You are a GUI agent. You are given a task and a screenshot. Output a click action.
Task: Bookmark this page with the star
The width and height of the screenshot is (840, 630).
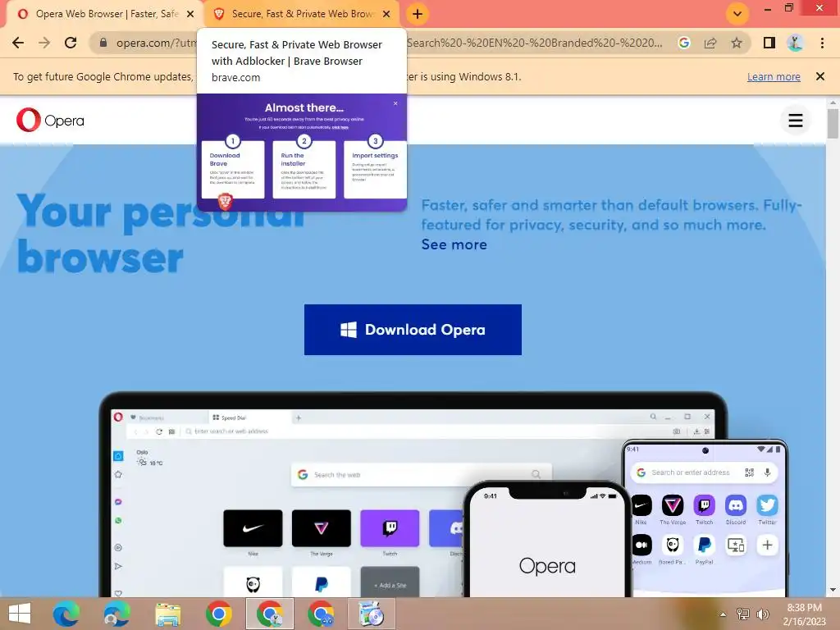[x=737, y=43]
